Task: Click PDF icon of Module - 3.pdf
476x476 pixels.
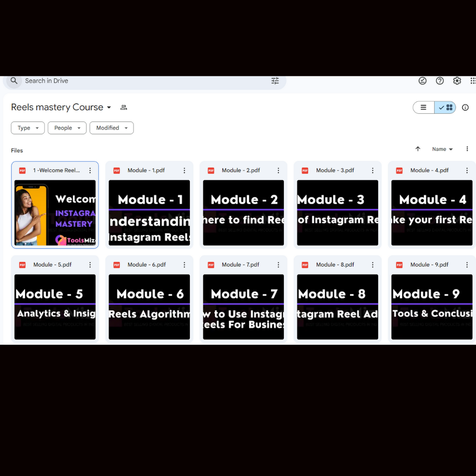Action: point(305,171)
